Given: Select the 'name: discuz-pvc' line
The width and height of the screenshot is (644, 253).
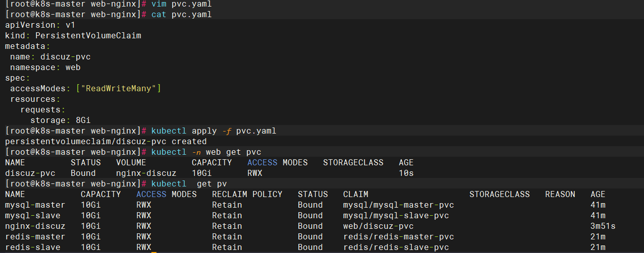Looking at the screenshot, I should coord(50,57).
